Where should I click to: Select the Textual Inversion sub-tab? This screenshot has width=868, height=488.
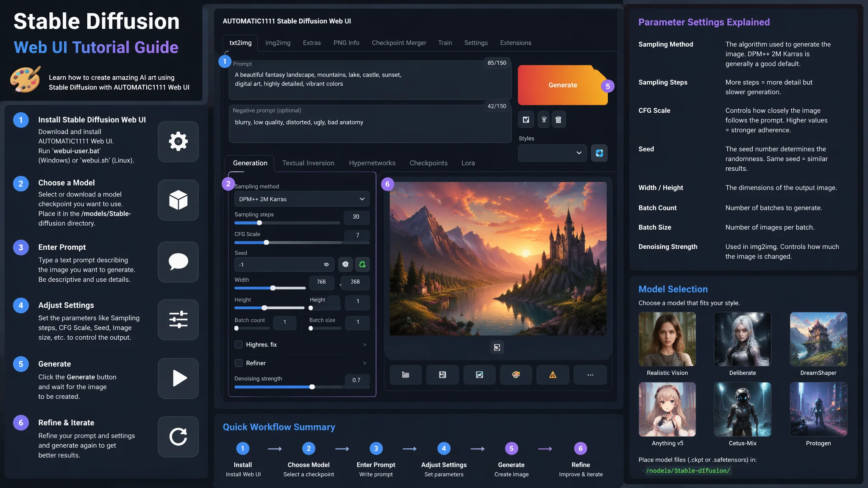308,163
